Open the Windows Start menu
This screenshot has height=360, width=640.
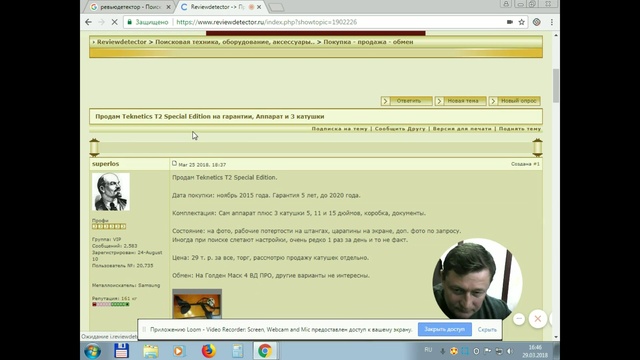coord(92,351)
